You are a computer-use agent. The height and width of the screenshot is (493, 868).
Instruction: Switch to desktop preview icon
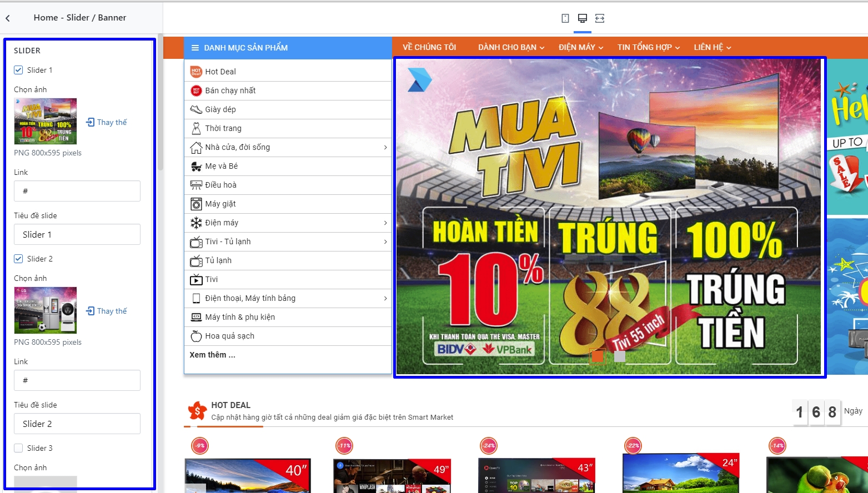coord(583,18)
